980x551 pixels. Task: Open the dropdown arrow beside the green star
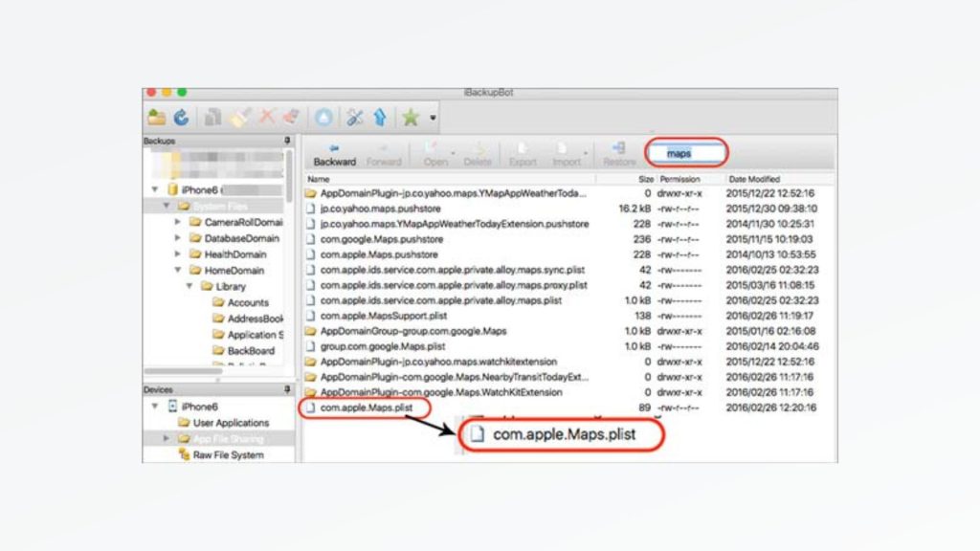point(433,118)
